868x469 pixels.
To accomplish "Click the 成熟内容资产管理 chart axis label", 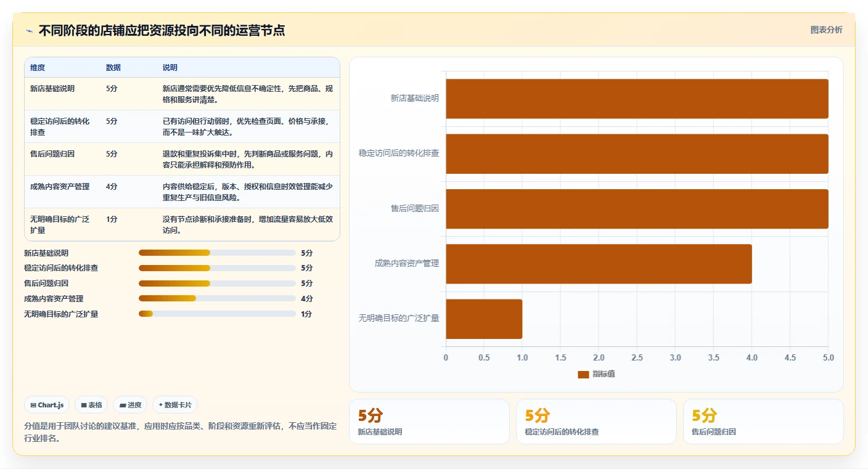I will pos(407,264).
